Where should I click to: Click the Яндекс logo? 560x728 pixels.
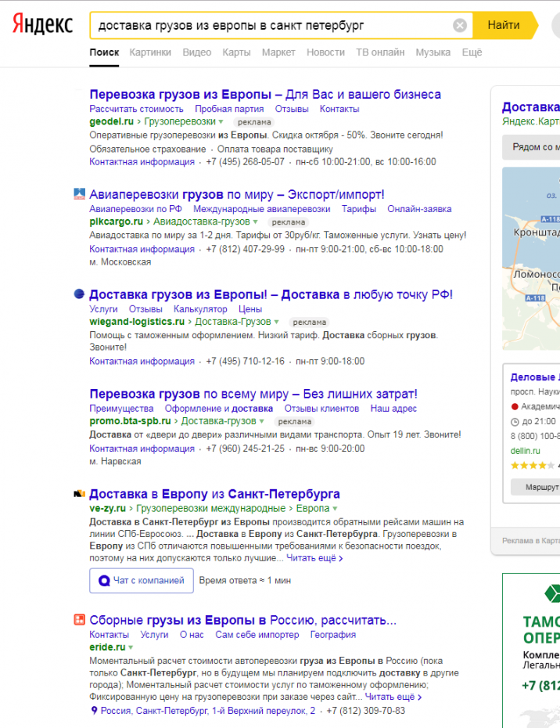tap(42, 24)
